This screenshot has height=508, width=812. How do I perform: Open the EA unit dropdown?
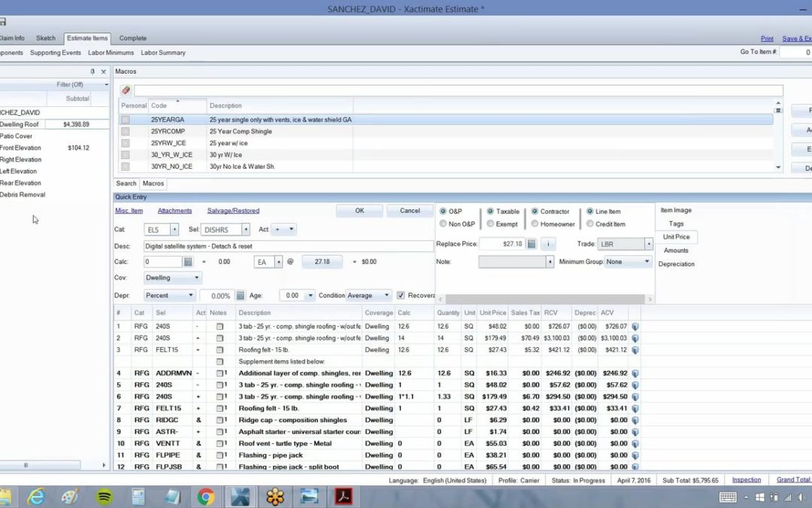pos(279,263)
